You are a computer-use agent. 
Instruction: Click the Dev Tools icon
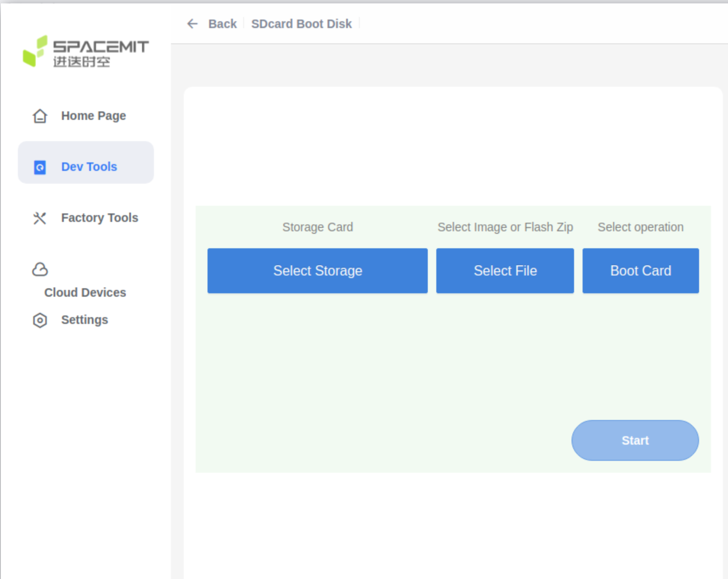tap(40, 167)
